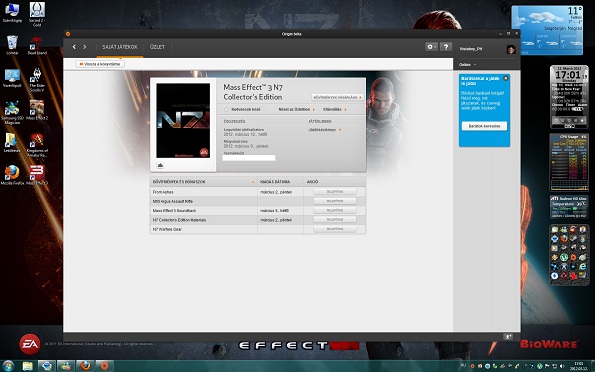Sort by the KIADÁS DÁTUMA column
The image size is (595, 372).
coord(280,182)
